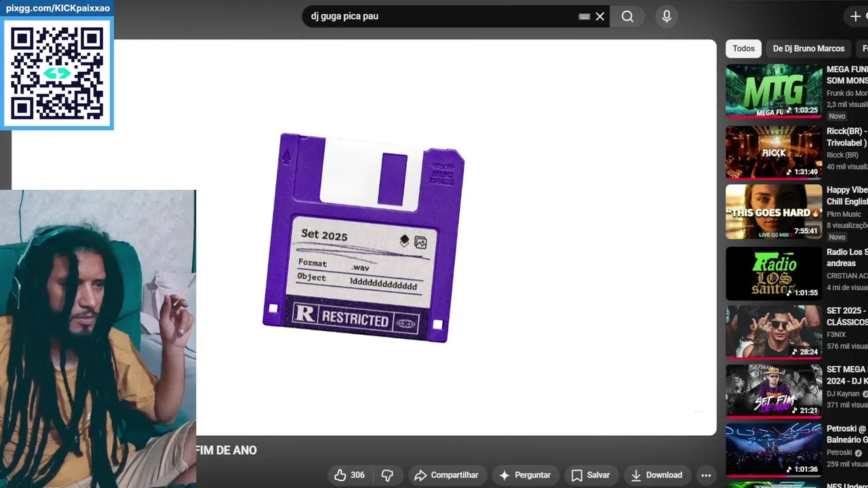Viewport: 868px width, 488px height.
Task: Start voice search with the microphone icon
Action: click(667, 16)
